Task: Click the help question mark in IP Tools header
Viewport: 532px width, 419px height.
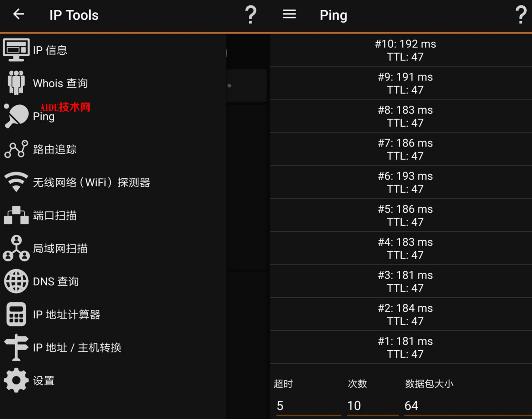Action: 250,15
